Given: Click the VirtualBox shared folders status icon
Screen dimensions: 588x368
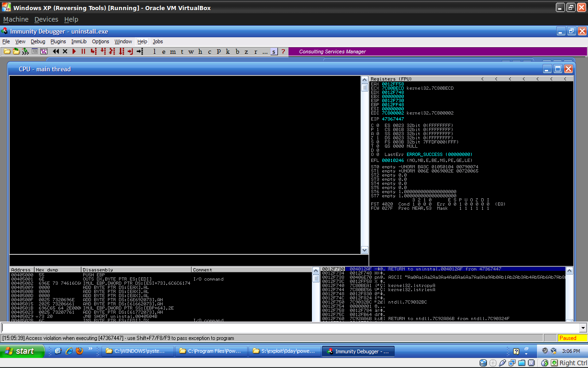Looking at the screenshot, I should (x=522, y=363).
